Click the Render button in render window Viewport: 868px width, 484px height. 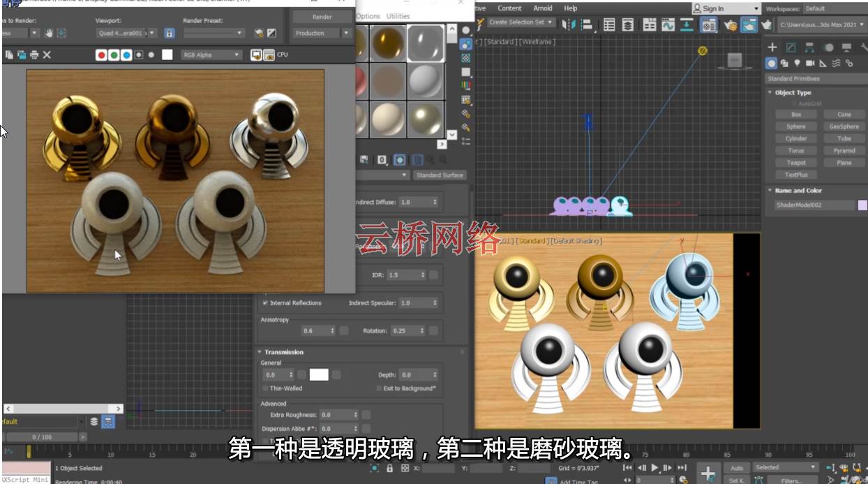[x=322, y=17]
